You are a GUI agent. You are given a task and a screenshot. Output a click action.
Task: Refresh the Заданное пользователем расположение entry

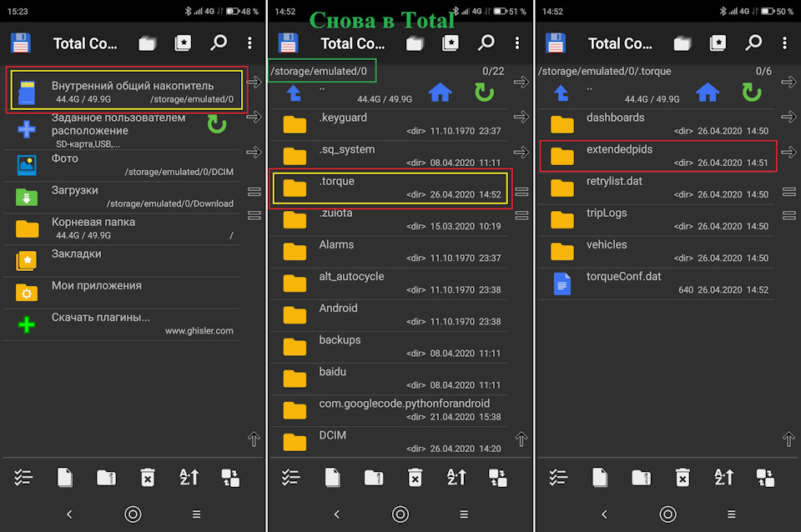[217, 124]
